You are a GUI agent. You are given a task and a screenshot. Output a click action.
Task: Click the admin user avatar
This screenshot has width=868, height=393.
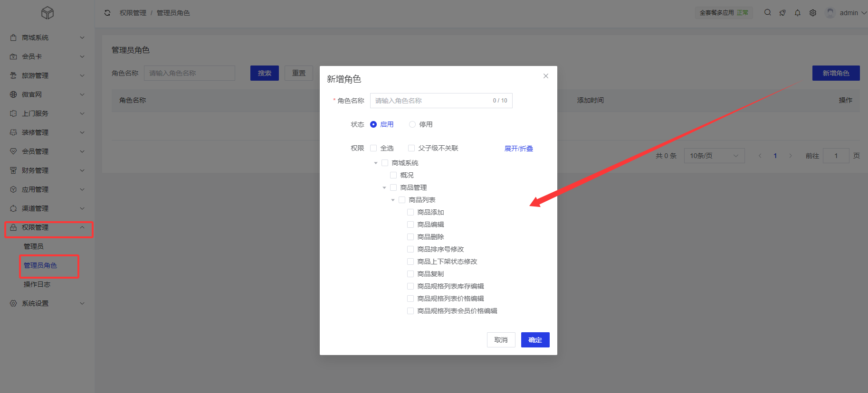830,13
